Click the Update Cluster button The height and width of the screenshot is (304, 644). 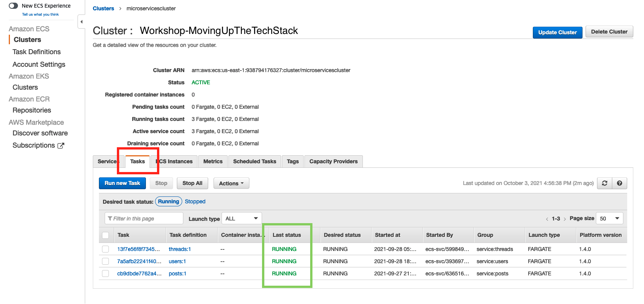coord(558,32)
